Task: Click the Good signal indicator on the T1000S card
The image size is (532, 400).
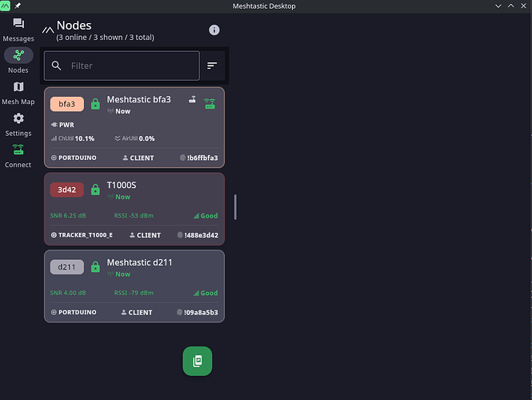Action: point(206,216)
